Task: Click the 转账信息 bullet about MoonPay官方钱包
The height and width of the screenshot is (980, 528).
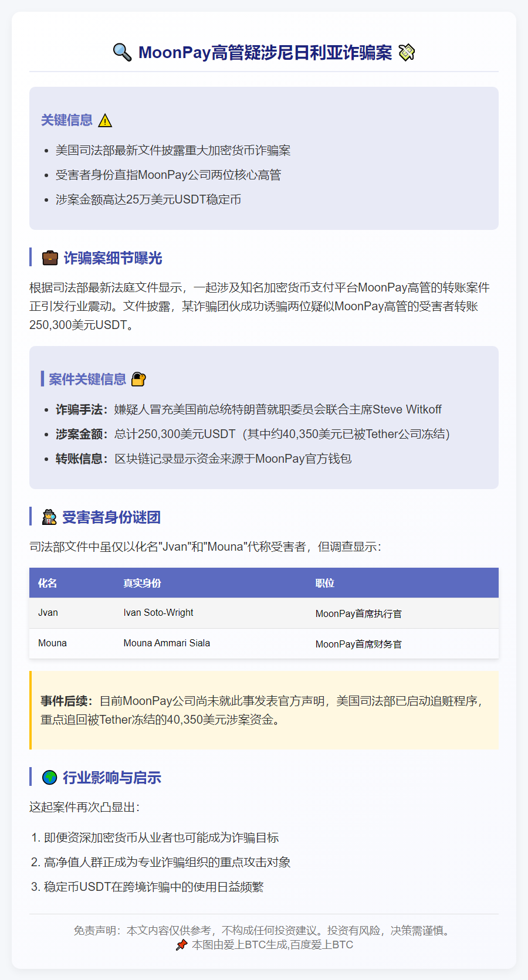Action: click(204, 459)
